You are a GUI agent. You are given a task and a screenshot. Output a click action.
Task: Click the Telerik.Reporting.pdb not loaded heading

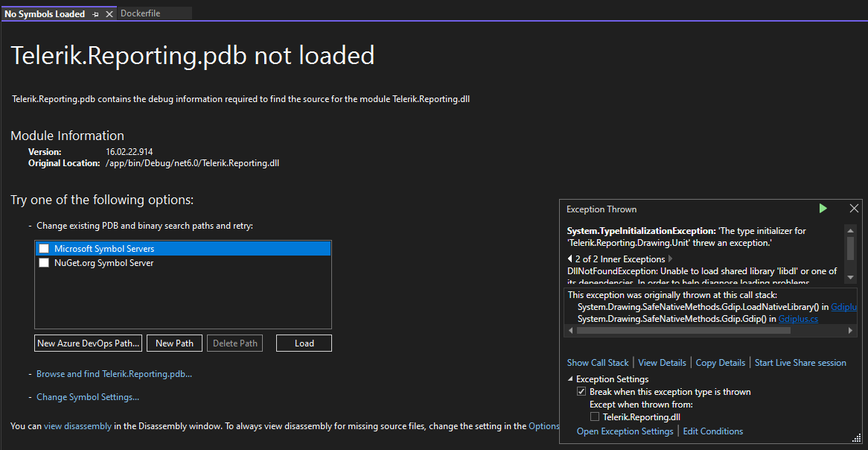pos(193,56)
